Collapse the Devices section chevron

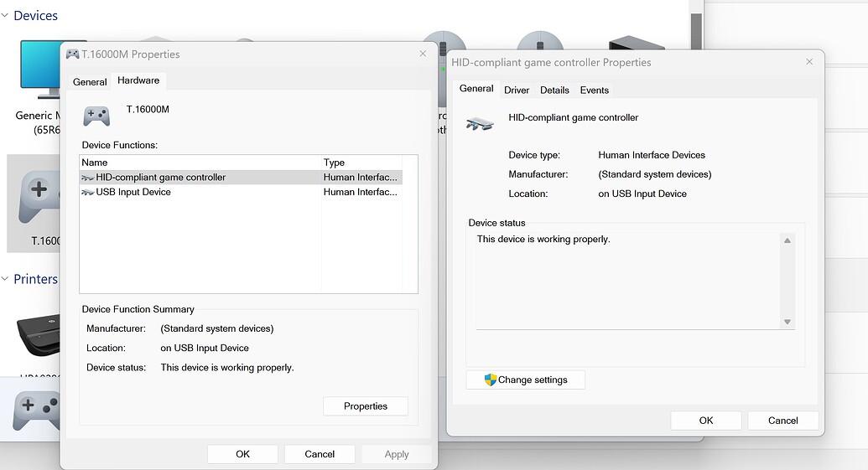pyautogui.click(x=5, y=15)
